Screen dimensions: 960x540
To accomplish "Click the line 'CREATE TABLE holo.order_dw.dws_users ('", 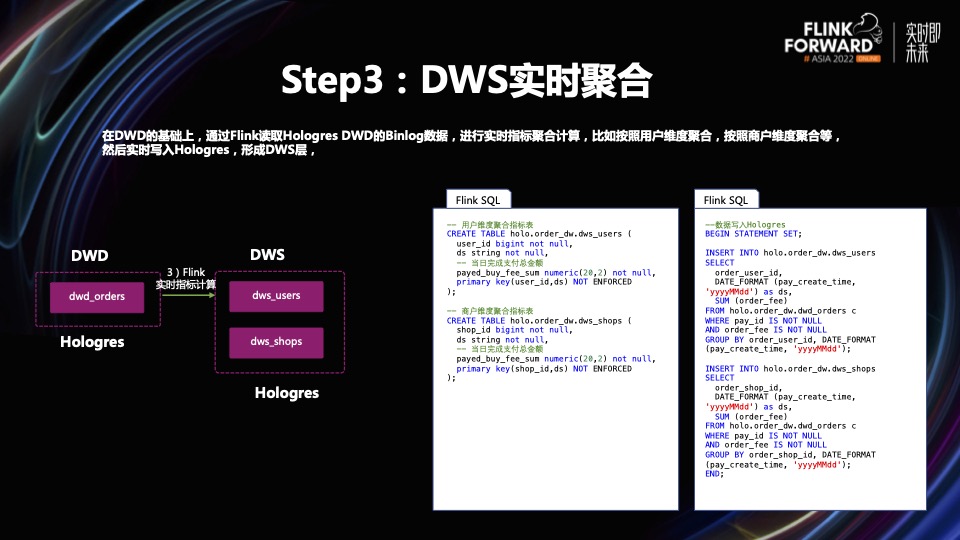I will tap(539, 234).
